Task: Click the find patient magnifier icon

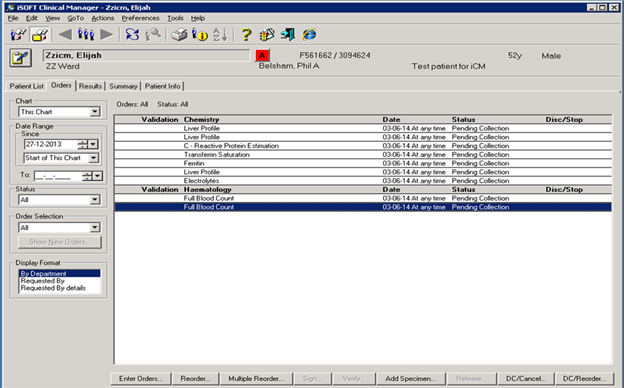Action: 153,35
